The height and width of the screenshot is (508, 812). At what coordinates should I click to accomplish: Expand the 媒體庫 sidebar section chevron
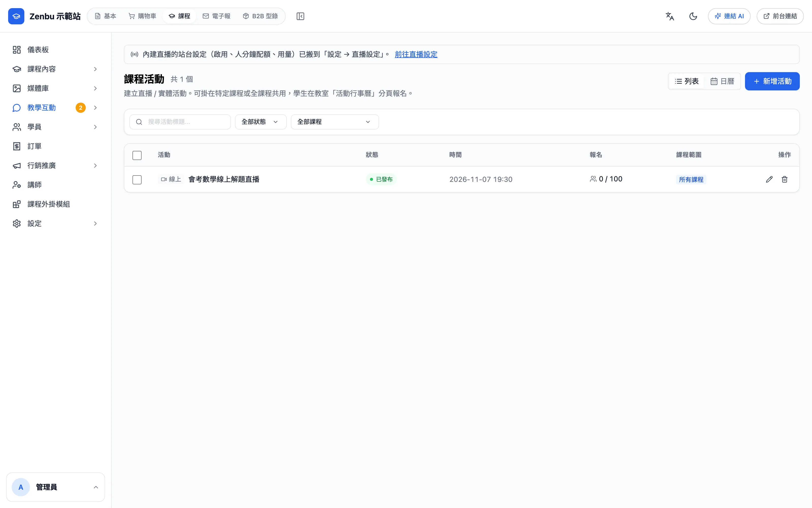tap(95, 88)
